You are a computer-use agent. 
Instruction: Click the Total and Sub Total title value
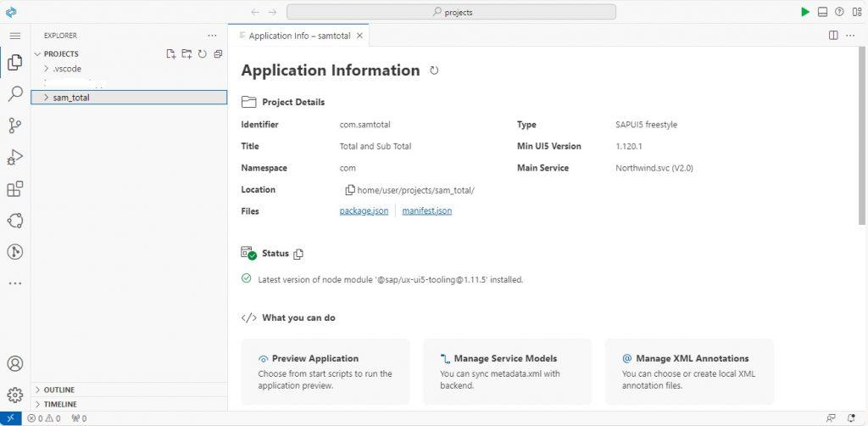pyautogui.click(x=376, y=146)
